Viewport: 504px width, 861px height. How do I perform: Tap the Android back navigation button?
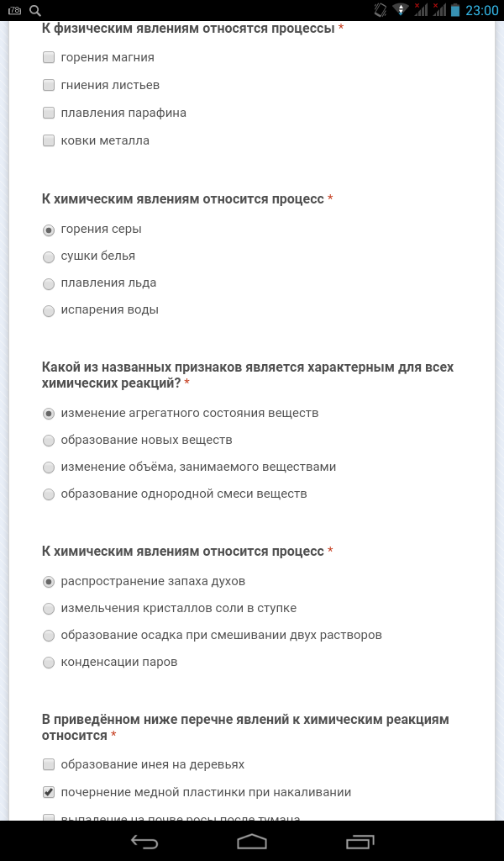coord(144,841)
